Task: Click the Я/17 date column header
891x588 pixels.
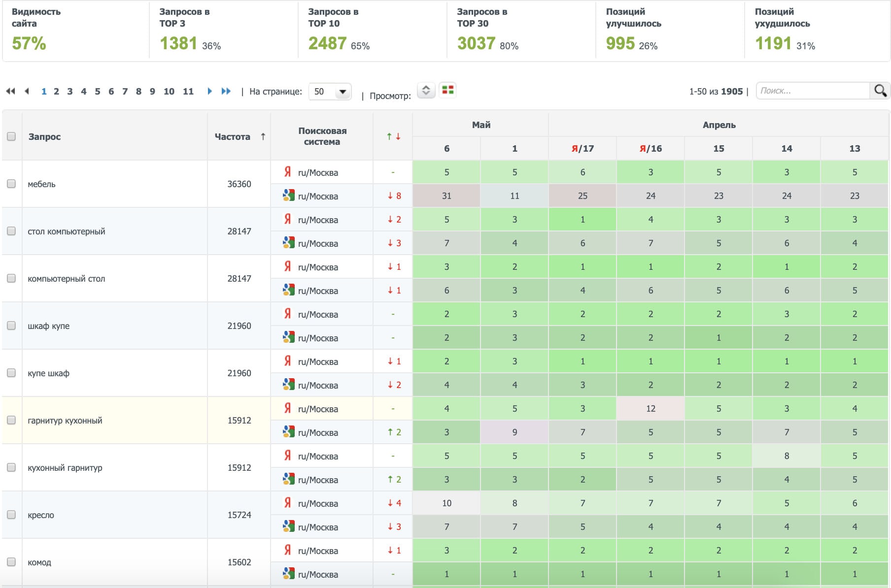Action: pos(583,148)
